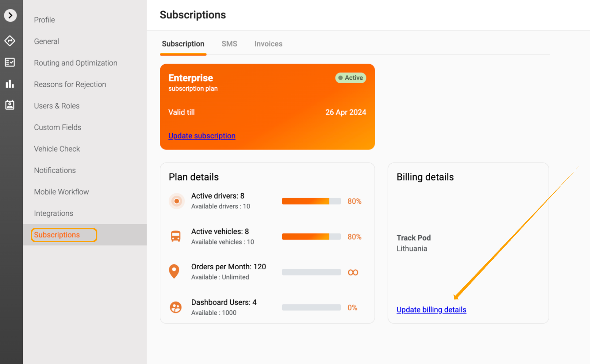
Task: Go to Integrations settings
Action: pos(54,214)
